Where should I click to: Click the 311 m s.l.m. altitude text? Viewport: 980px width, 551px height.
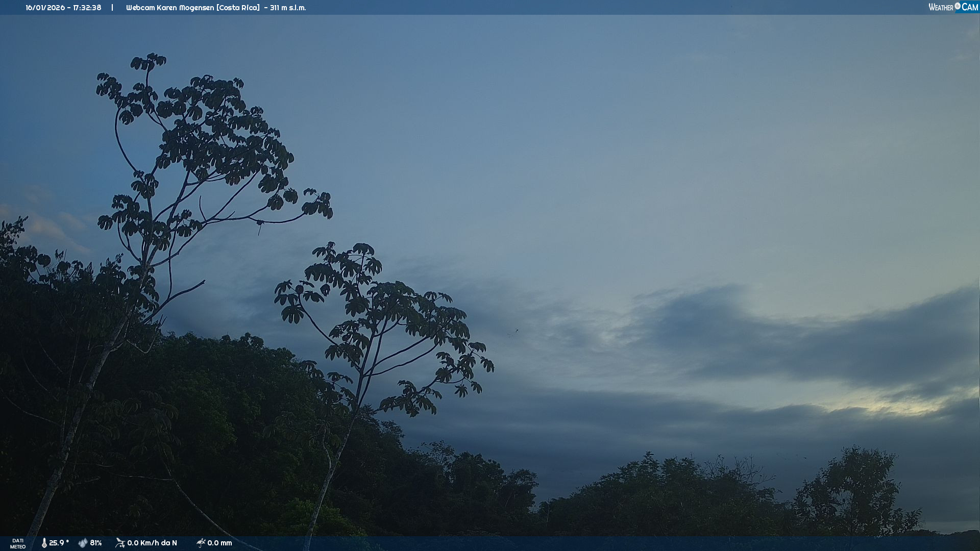pyautogui.click(x=288, y=8)
